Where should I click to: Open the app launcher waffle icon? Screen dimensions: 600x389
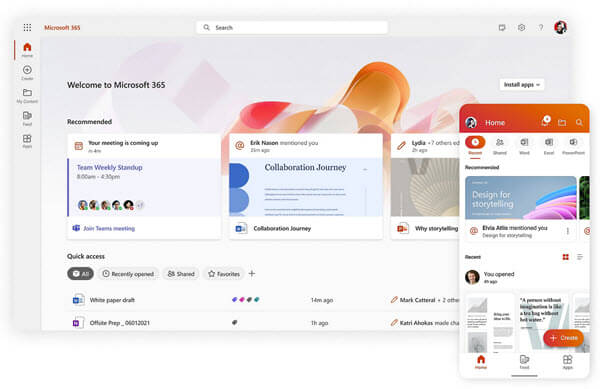point(27,27)
